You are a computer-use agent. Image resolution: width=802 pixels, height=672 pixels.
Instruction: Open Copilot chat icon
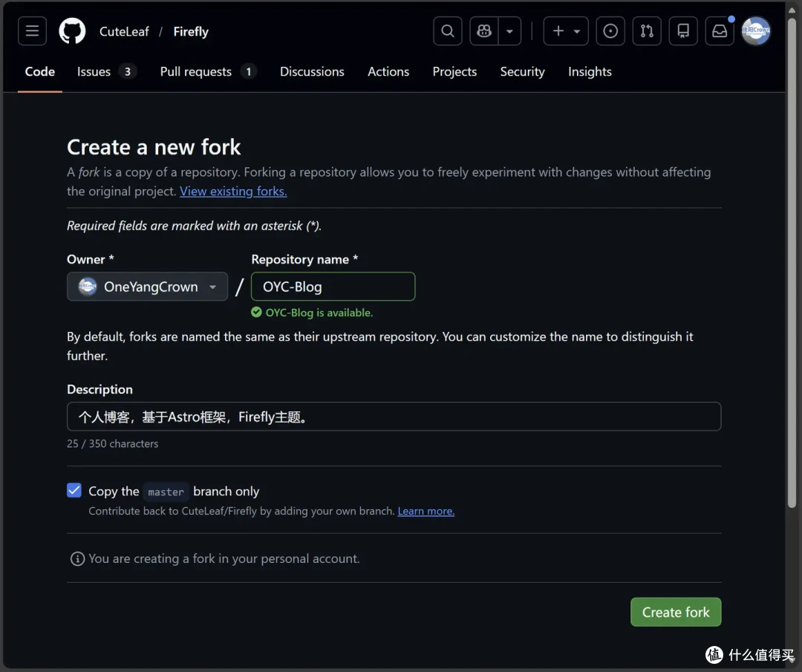[484, 31]
